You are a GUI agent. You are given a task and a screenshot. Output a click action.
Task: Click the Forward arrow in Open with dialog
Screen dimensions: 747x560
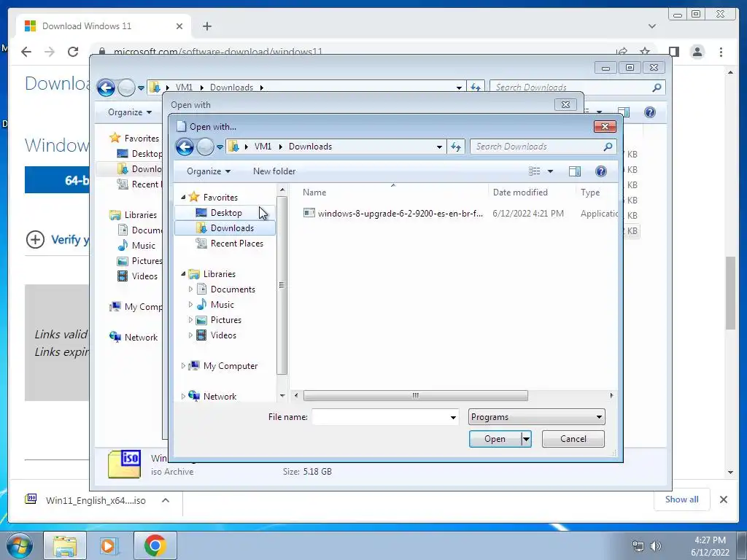click(x=205, y=147)
